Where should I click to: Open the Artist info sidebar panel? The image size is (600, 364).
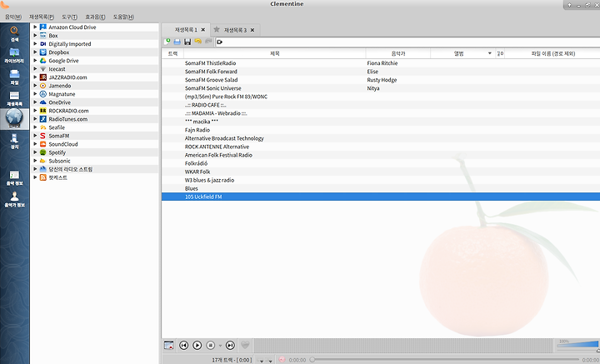tap(14, 199)
